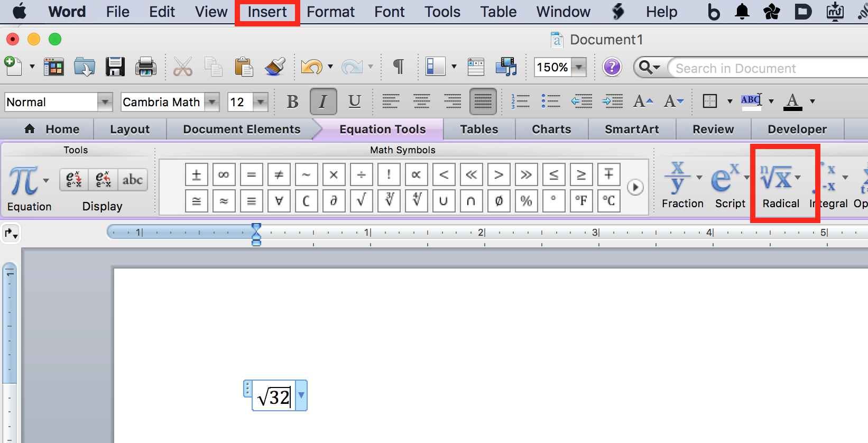
Task: Click the Media Browser icon
Action: click(x=506, y=67)
